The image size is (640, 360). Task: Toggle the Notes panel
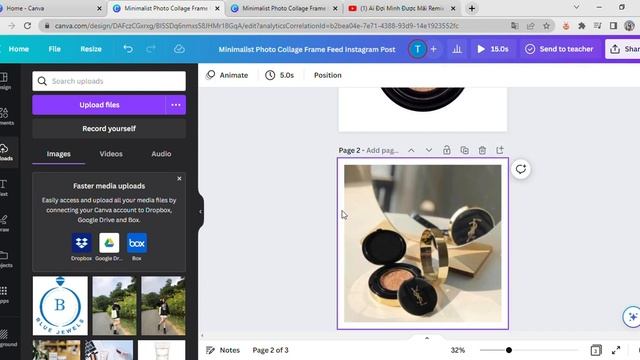tap(223, 350)
